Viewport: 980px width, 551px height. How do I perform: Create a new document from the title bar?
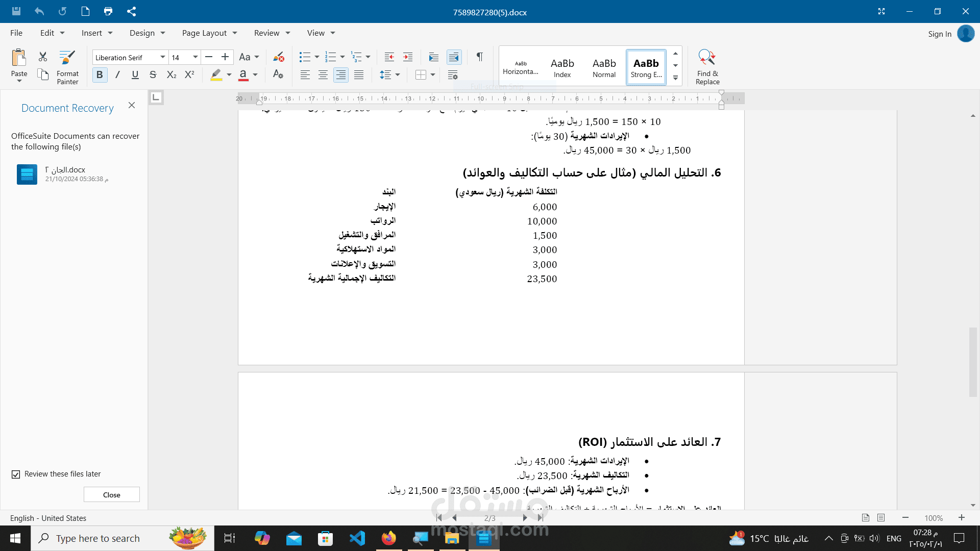[x=85, y=11]
